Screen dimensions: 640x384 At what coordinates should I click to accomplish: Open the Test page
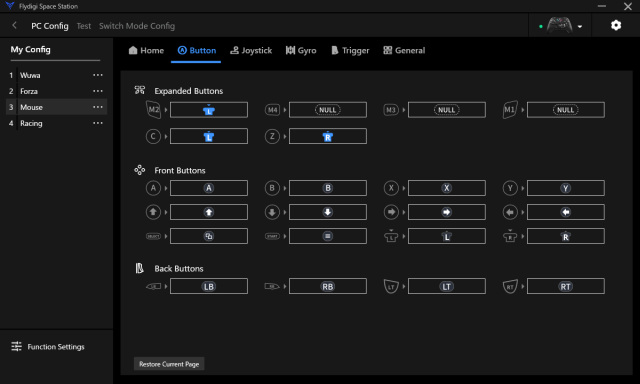tap(84, 26)
